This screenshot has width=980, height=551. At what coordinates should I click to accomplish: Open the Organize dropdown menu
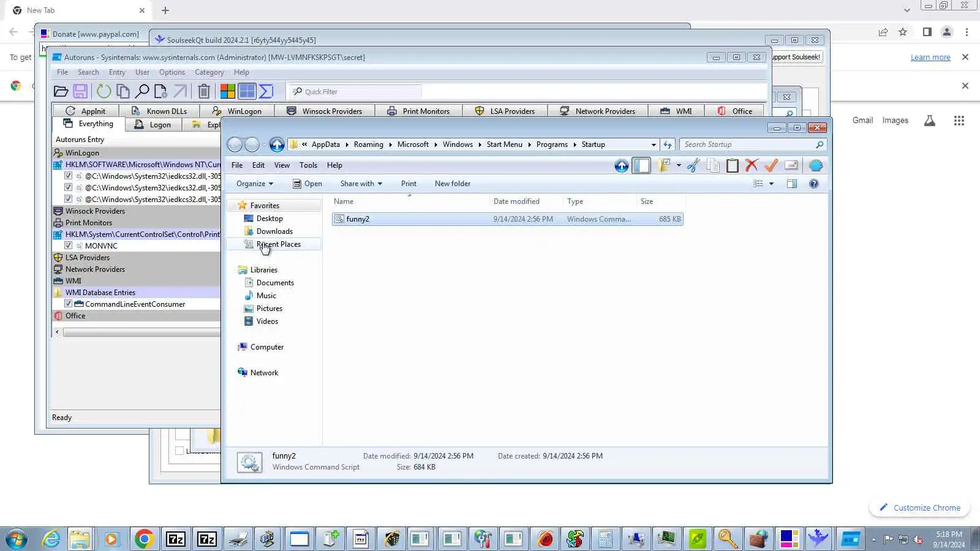click(x=255, y=184)
